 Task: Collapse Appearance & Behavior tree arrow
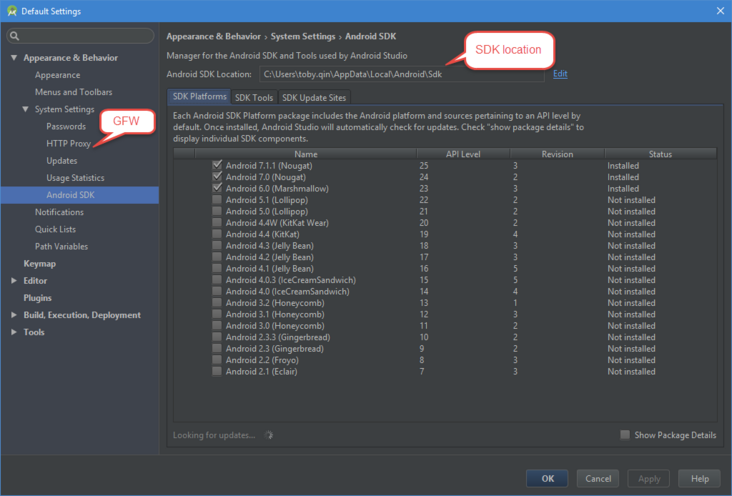pyautogui.click(x=14, y=57)
